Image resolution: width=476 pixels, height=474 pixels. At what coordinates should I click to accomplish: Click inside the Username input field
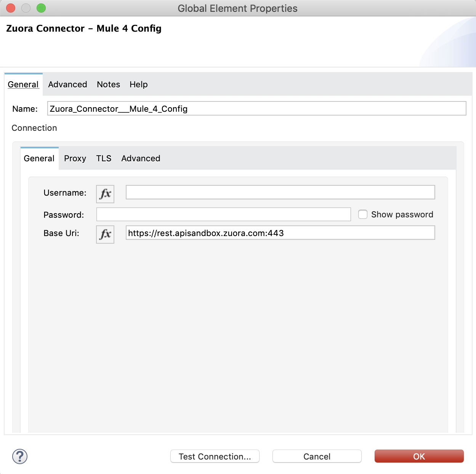click(x=280, y=192)
